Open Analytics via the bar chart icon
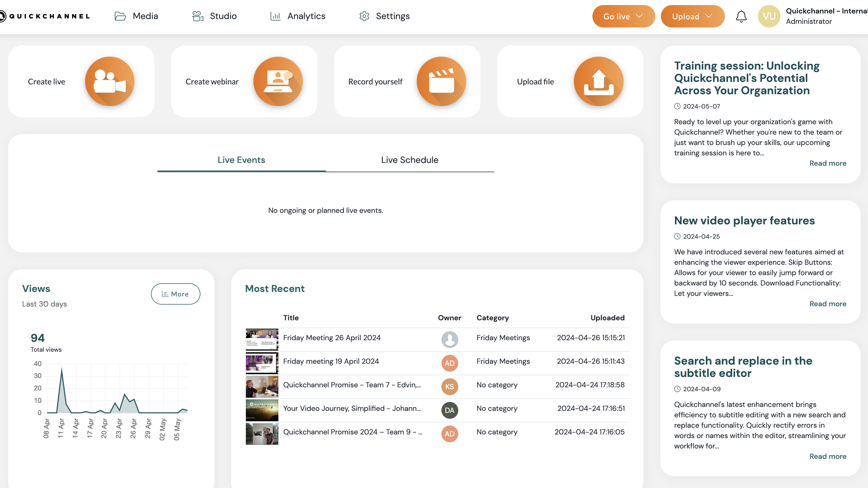This screenshot has height=488, width=868. (x=275, y=16)
